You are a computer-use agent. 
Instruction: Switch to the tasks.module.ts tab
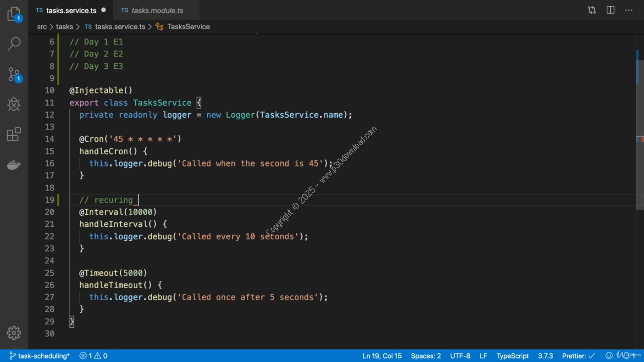click(157, 10)
